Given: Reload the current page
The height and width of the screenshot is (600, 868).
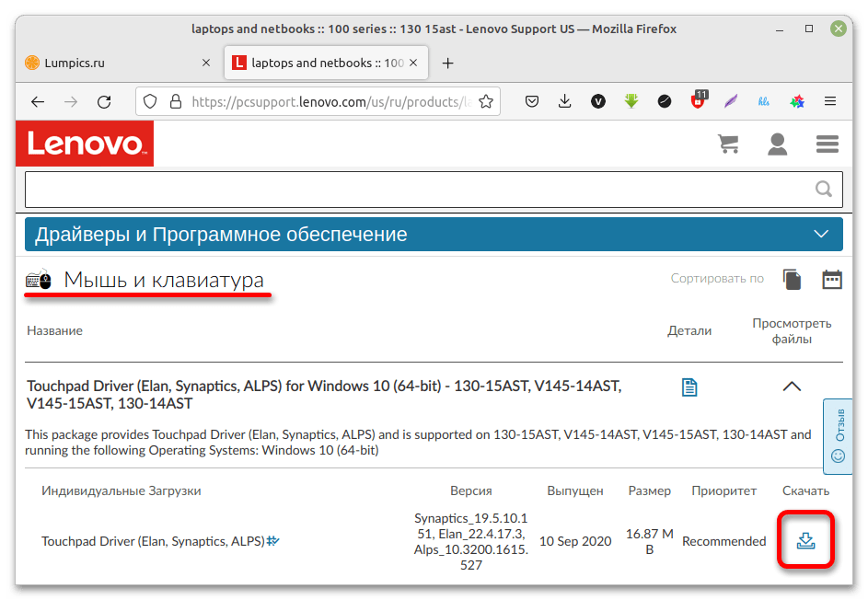Looking at the screenshot, I should point(104,101).
